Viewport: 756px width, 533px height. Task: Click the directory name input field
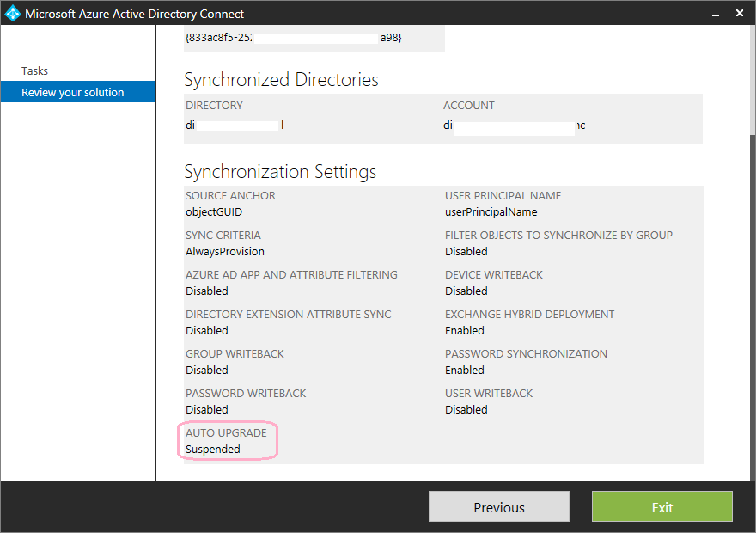point(238,125)
